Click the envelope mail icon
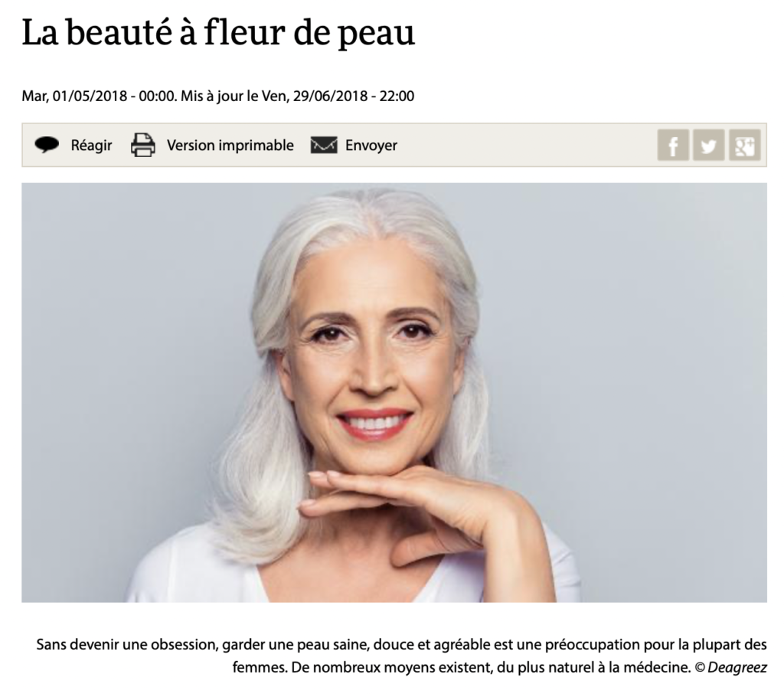 (x=324, y=145)
